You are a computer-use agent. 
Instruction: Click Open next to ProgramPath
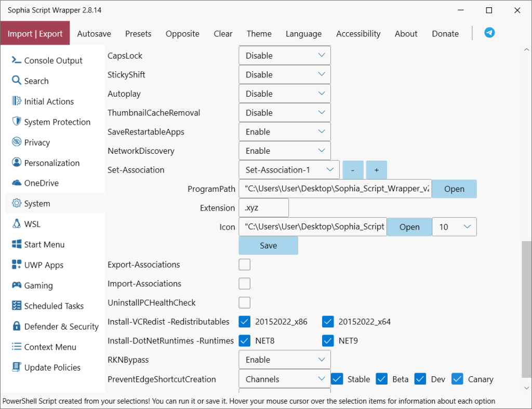[454, 189]
